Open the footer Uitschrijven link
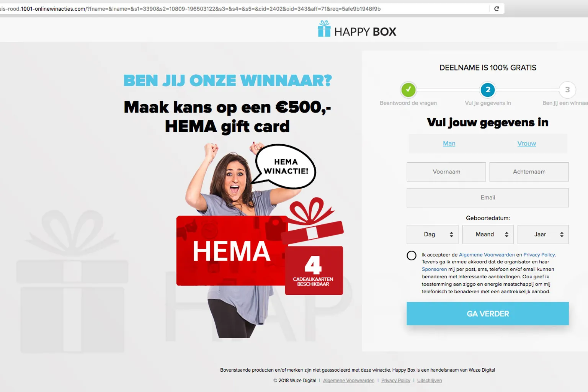Viewport: 588px width, 392px height. point(429,381)
